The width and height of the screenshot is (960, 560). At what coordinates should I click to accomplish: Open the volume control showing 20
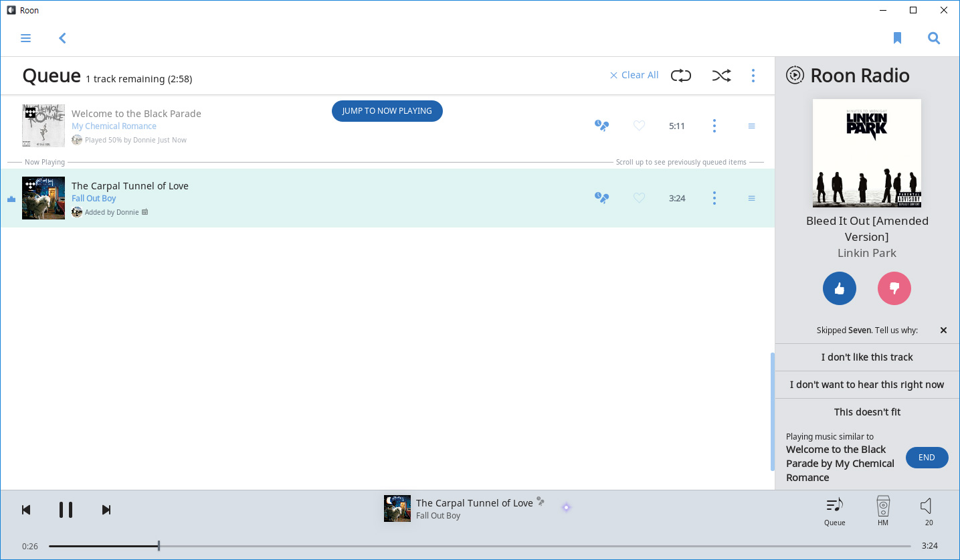pyautogui.click(x=927, y=512)
